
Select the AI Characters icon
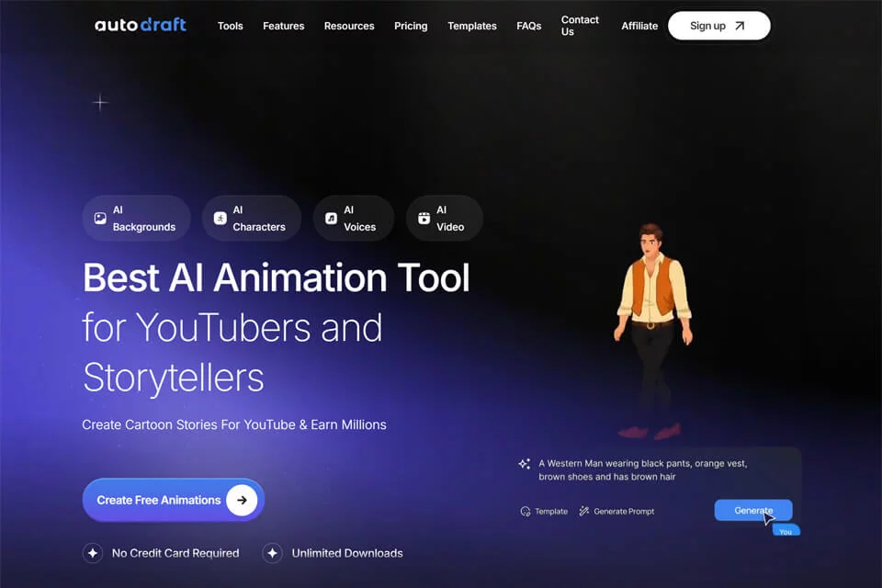pos(220,219)
